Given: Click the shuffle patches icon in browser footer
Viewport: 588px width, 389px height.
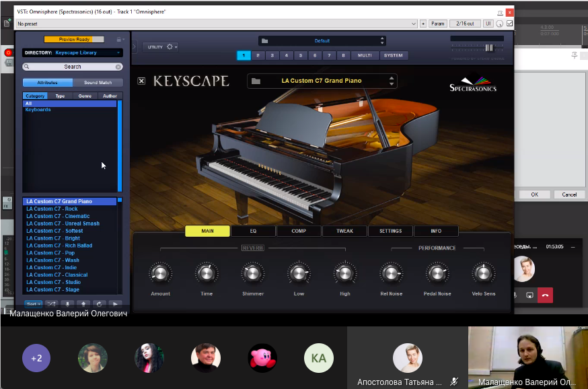Looking at the screenshot, I should (x=50, y=304).
